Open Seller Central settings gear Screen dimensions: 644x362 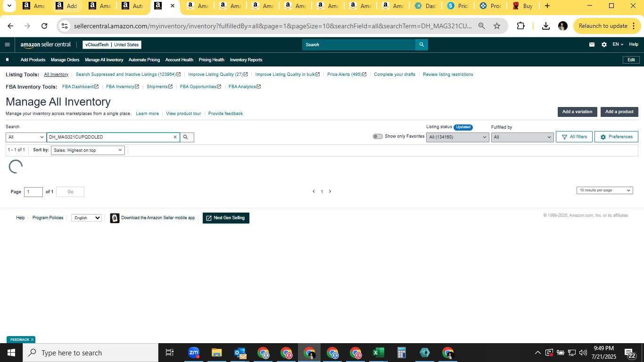click(x=604, y=44)
